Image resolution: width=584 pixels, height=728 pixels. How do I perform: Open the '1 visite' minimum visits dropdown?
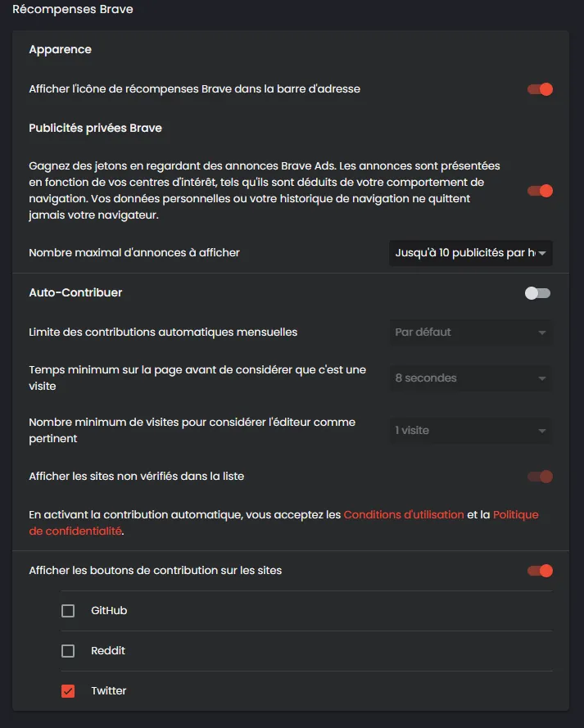tap(471, 431)
